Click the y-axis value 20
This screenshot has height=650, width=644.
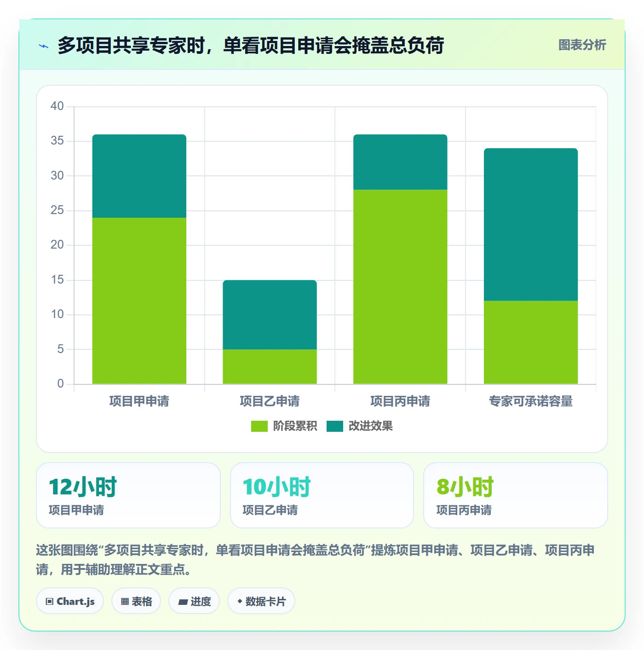pos(57,245)
